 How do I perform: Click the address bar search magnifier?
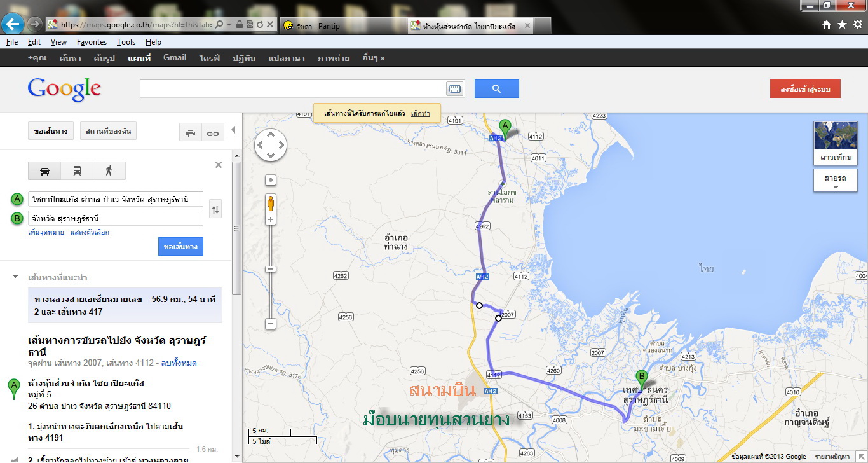pyautogui.click(x=219, y=24)
